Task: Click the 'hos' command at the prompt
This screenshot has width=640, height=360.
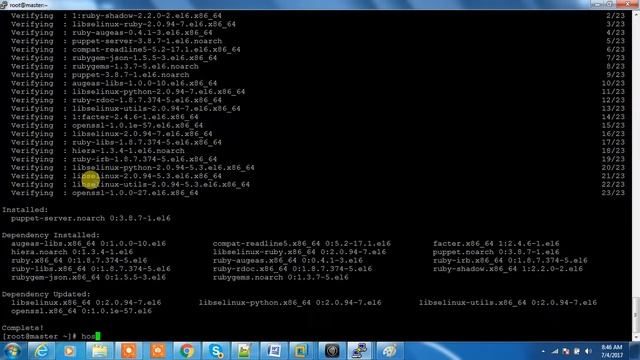Action: click(88, 336)
